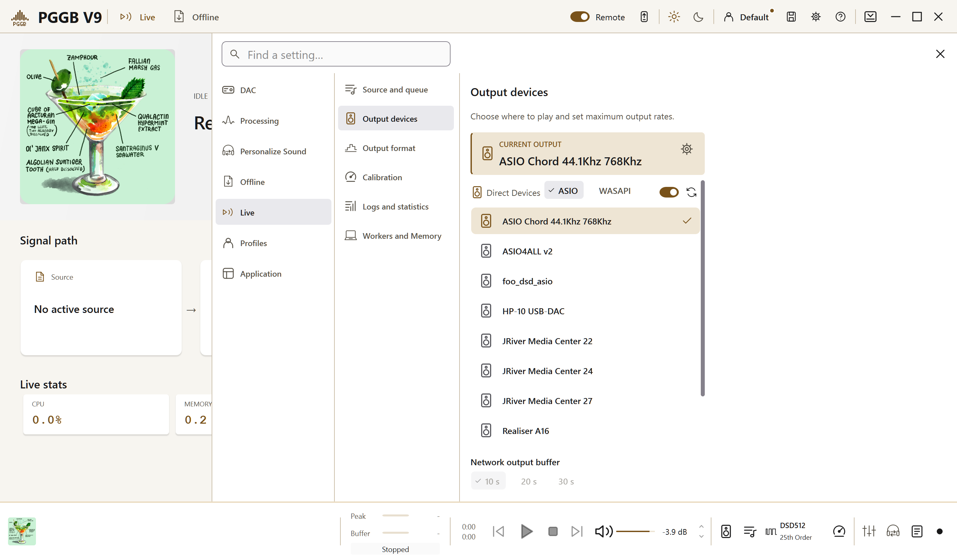Click the compact view icon in title bar
Screen dimensions: 957x560
coord(870,17)
